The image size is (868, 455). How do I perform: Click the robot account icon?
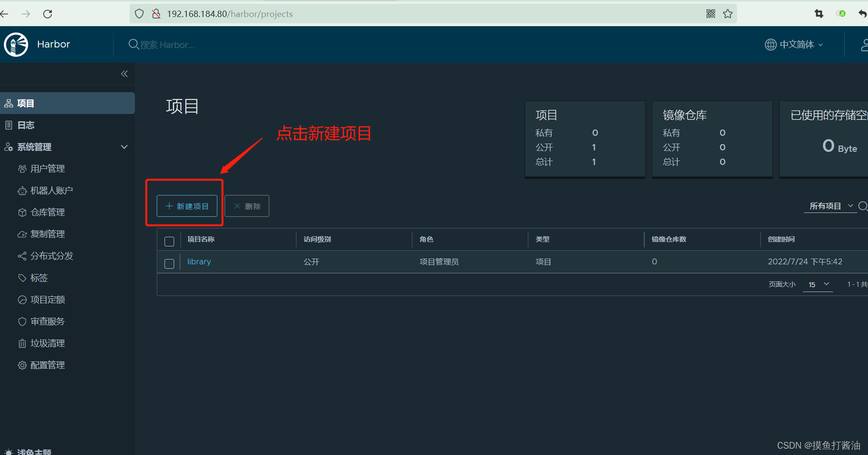click(22, 191)
